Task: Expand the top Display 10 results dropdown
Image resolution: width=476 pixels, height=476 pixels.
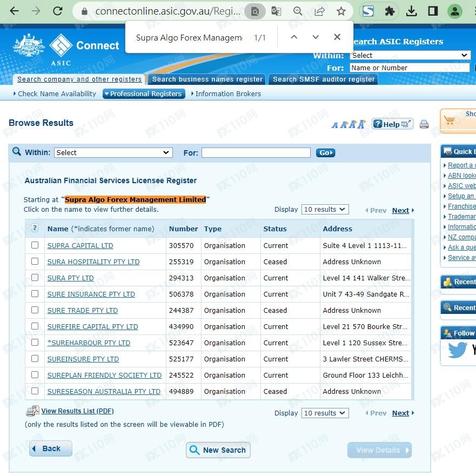Action: click(325, 210)
